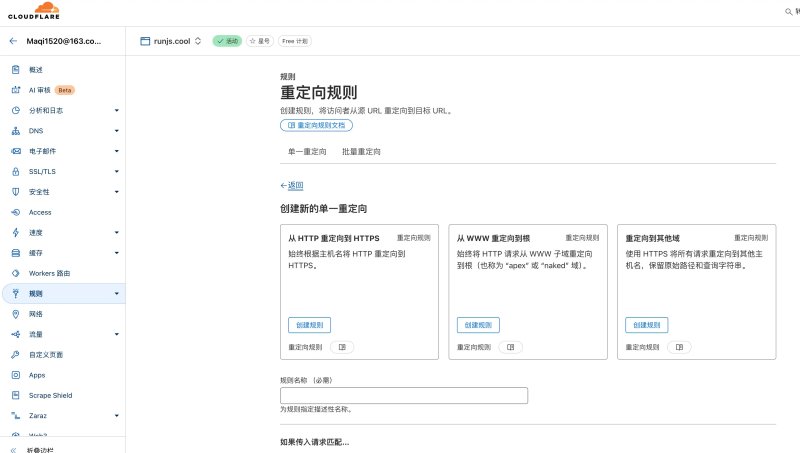This screenshot has height=453, width=800.
Task: Click 速度 lightning bolt icon
Action: (16, 233)
